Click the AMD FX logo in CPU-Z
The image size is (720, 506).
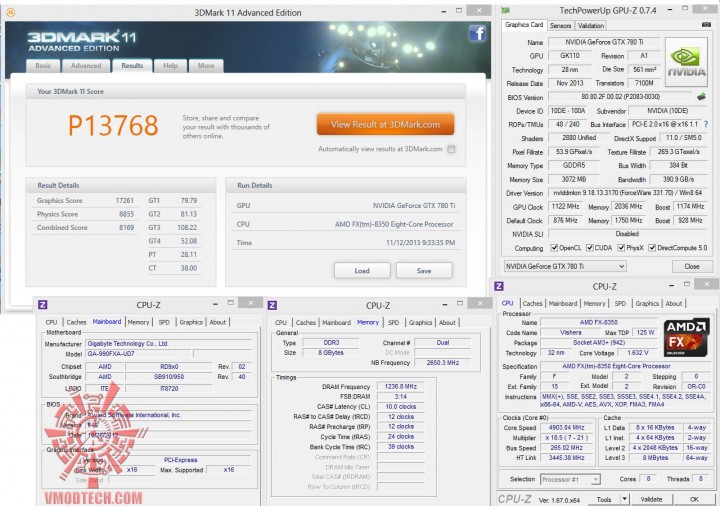click(686, 338)
